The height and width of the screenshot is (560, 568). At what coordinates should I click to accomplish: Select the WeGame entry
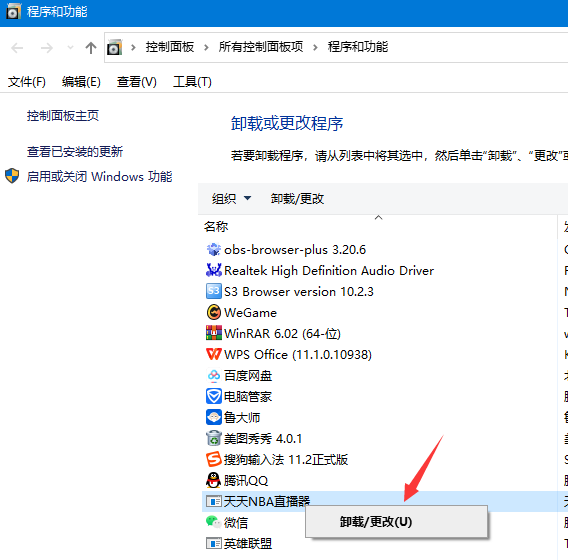250,313
